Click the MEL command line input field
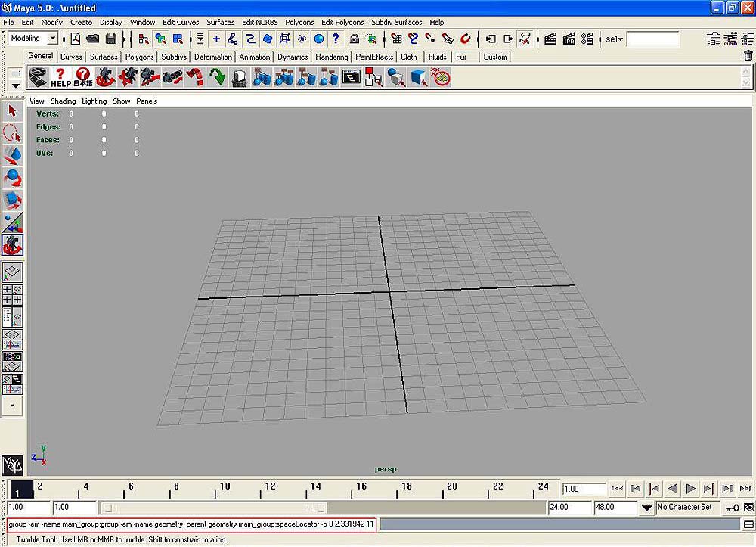This screenshot has height=547, width=756. 191,524
